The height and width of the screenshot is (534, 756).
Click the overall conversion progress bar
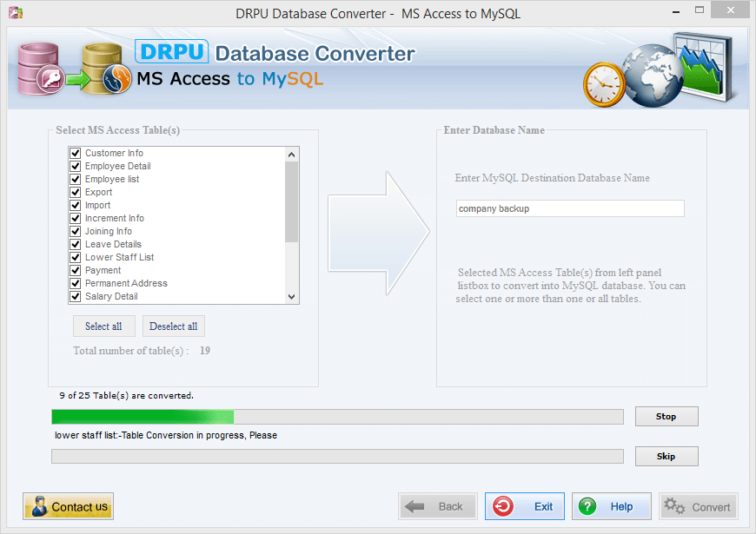(337, 417)
